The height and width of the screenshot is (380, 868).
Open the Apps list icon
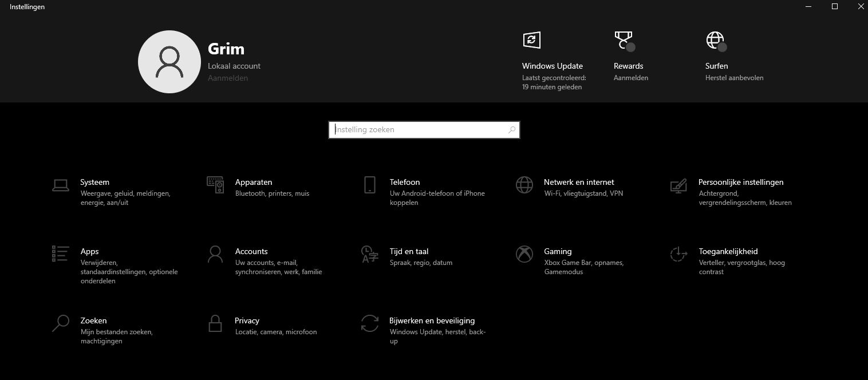coord(61,254)
